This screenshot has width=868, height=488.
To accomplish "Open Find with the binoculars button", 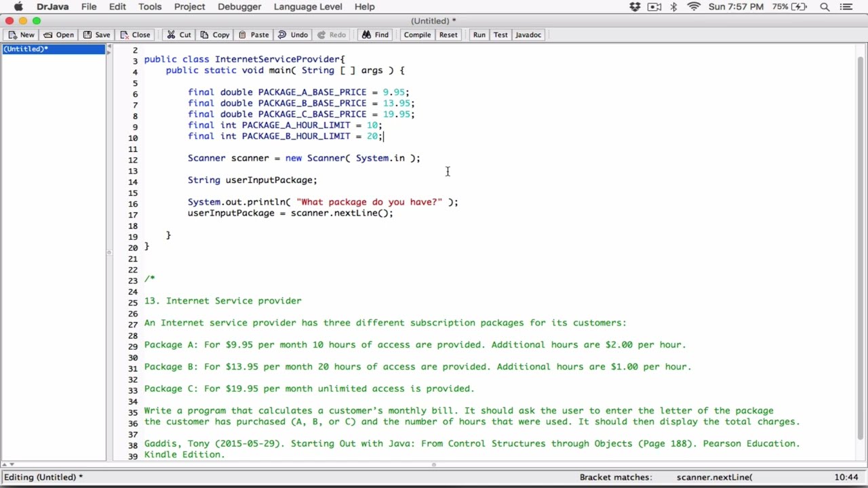I will click(376, 35).
